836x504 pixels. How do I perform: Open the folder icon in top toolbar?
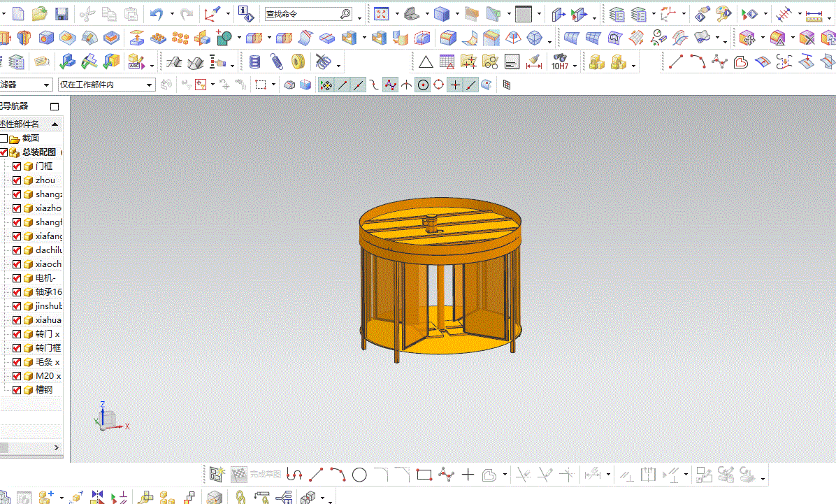pos(39,14)
